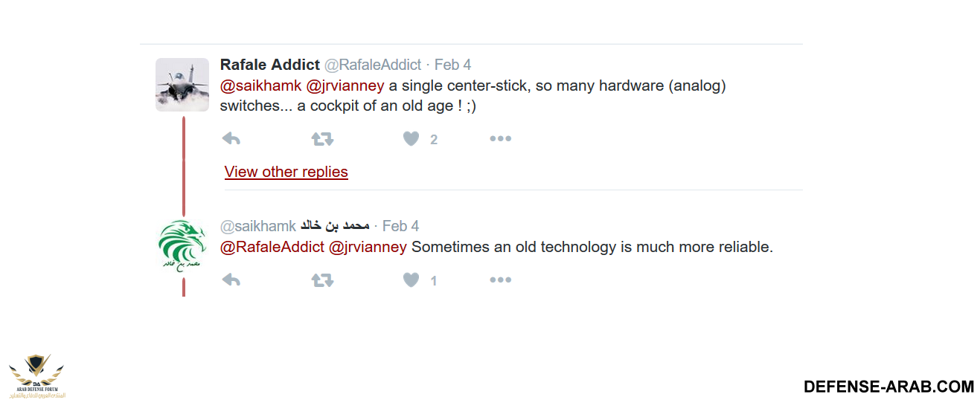Open Rafale Addict's jet avatar
This screenshot has height=400, width=980.
[182, 85]
